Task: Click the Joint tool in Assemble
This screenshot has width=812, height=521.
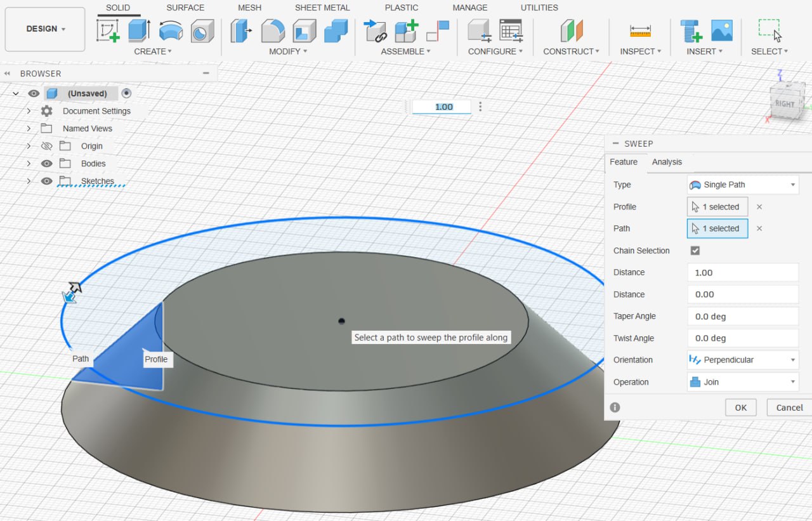Action: [437, 30]
